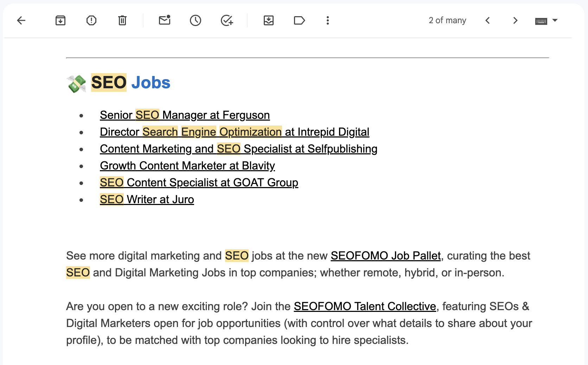Move the email to another folder
This screenshot has width=588, height=365.
[x=269, y=20]
